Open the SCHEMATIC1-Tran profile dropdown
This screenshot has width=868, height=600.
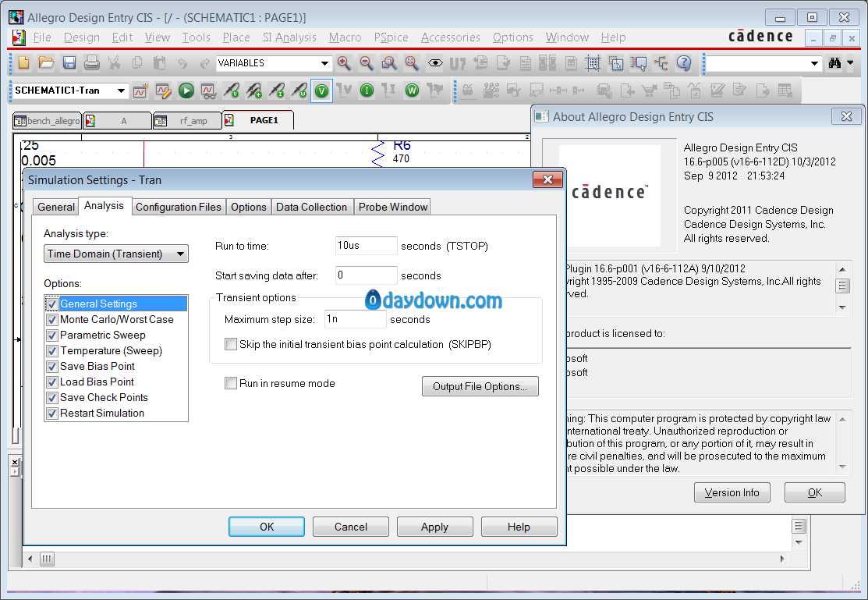tap(121, 91)
